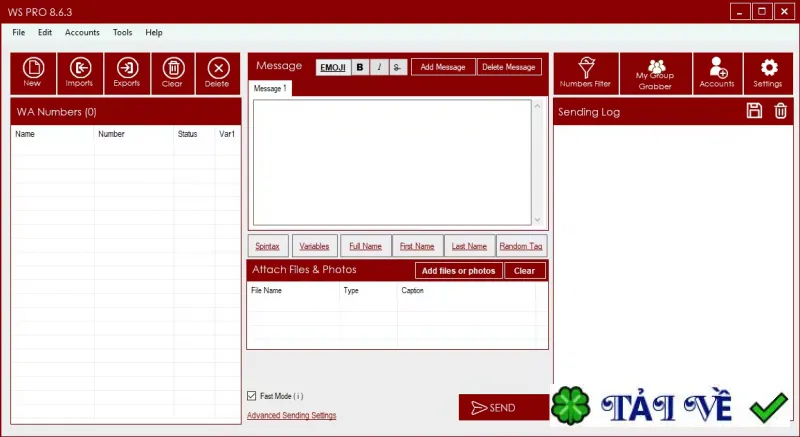The width and height of the screenshot is (800, 437).
Task: Delete the Sending Log with trash icon
Action: pyautogui.click(x=781, y=111)
